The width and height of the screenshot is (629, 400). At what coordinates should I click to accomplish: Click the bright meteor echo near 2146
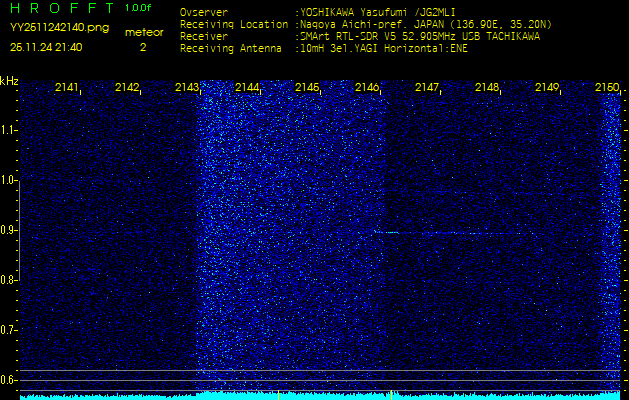click(x=388, y=232)
